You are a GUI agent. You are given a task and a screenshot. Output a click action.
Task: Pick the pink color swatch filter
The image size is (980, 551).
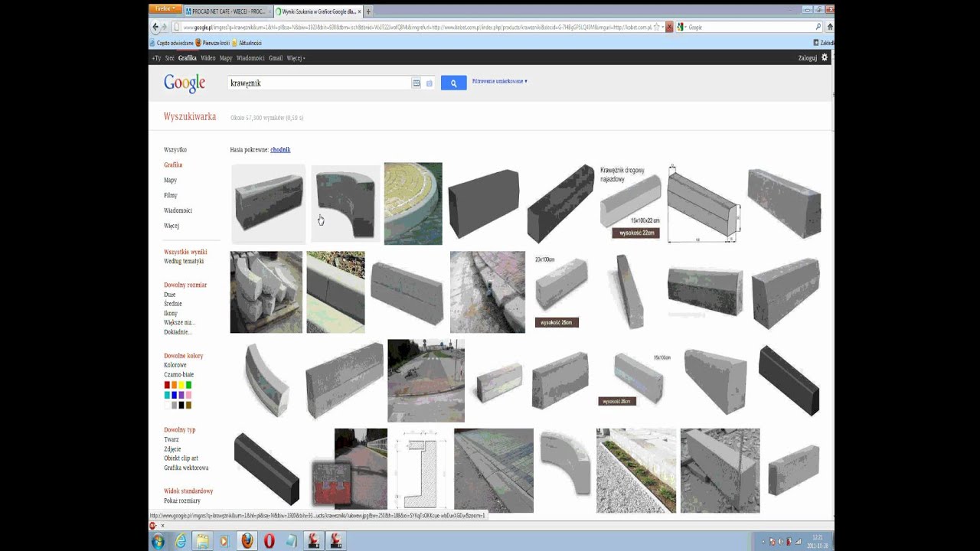pos(188,395)
